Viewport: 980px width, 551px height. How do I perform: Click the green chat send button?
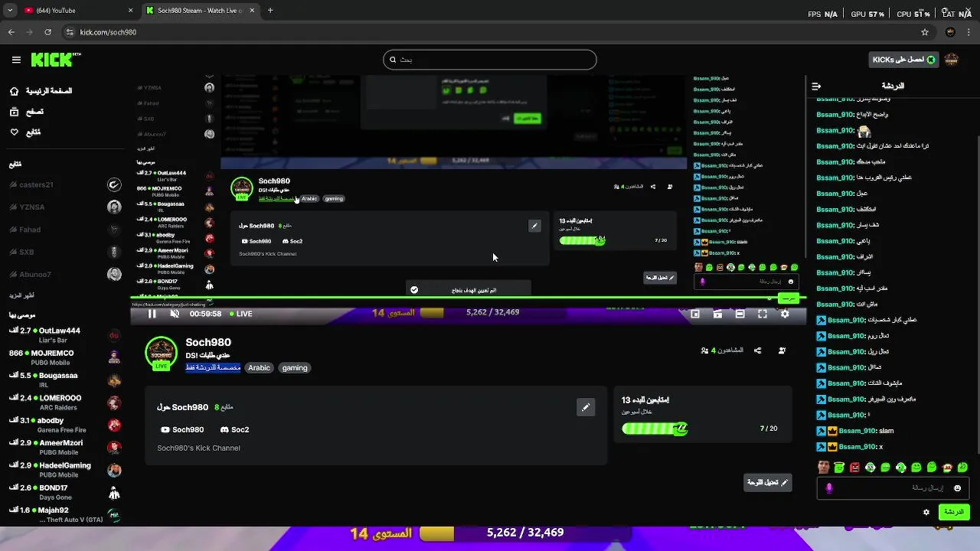point(954,512)
